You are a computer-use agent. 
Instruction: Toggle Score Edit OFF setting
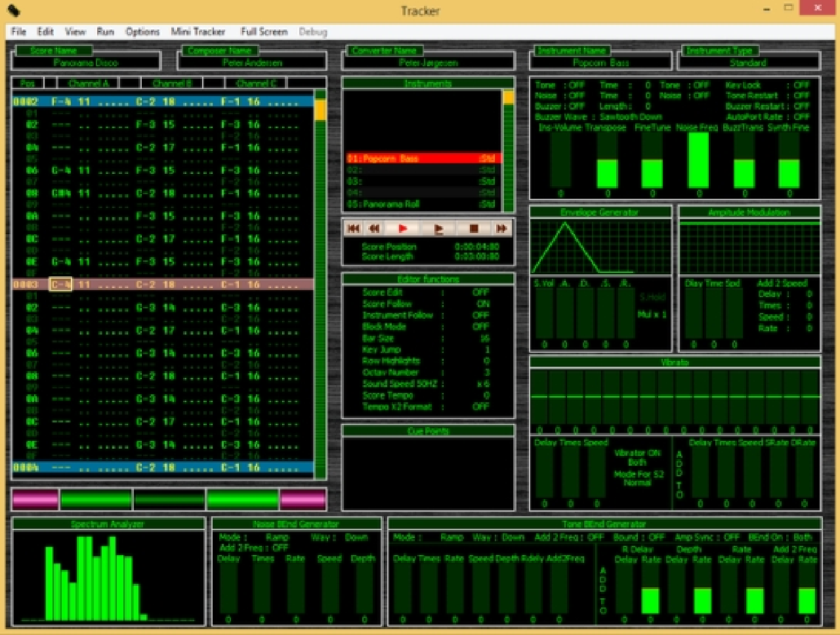coord(481,293)
